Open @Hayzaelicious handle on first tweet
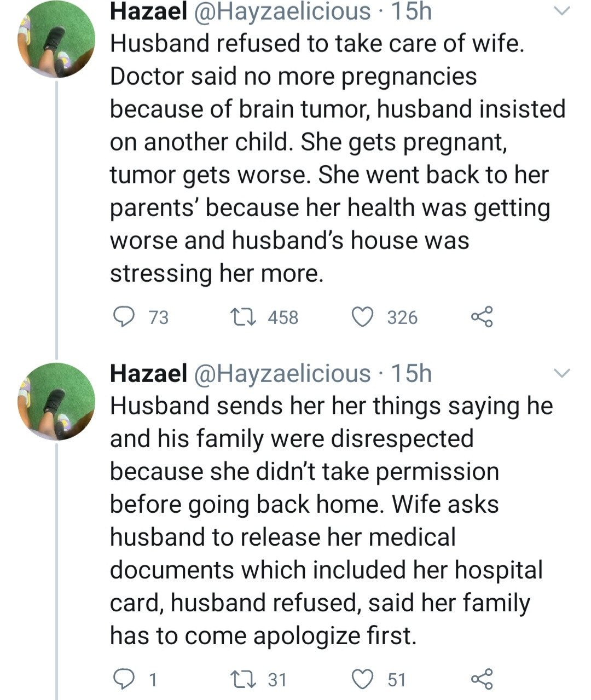 tap(281, 11)
